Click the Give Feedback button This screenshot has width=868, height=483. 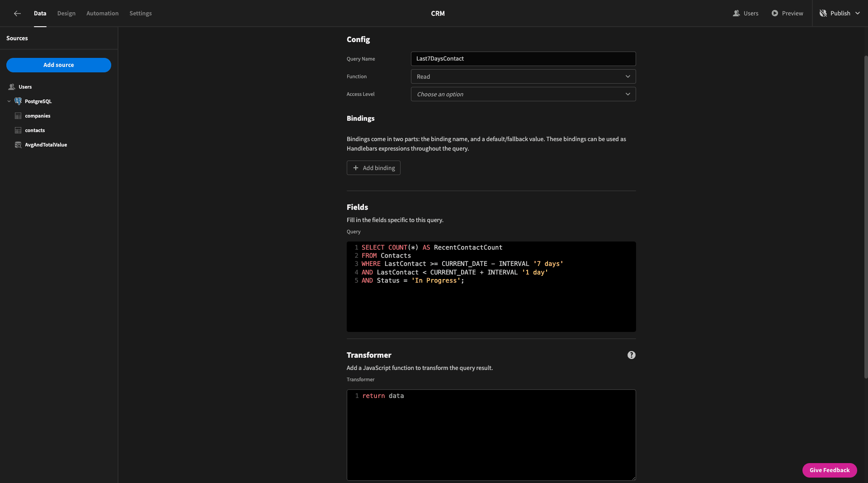pos(830,470)
